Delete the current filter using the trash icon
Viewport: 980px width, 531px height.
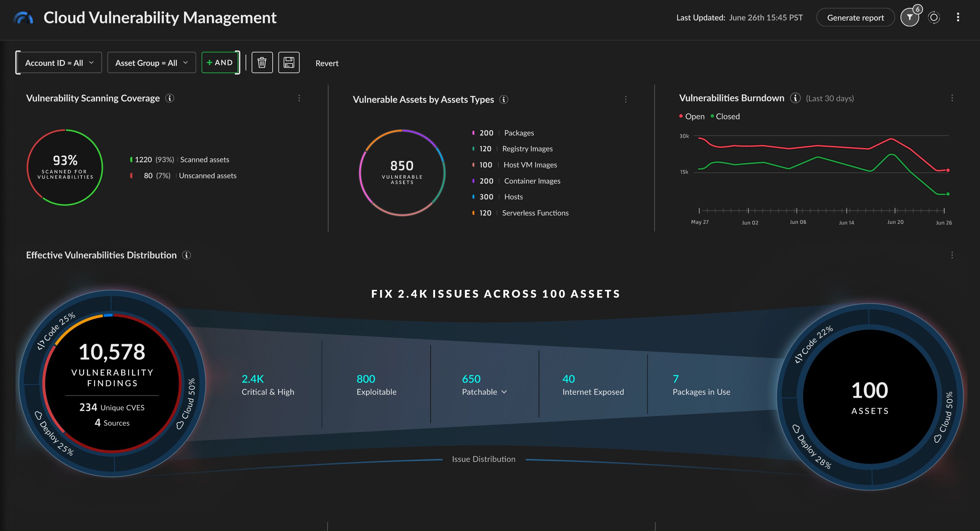pos(262,63)
